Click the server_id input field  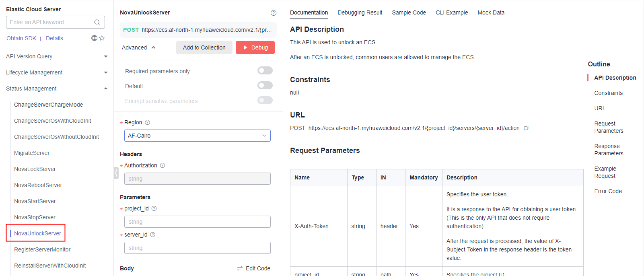198,248
